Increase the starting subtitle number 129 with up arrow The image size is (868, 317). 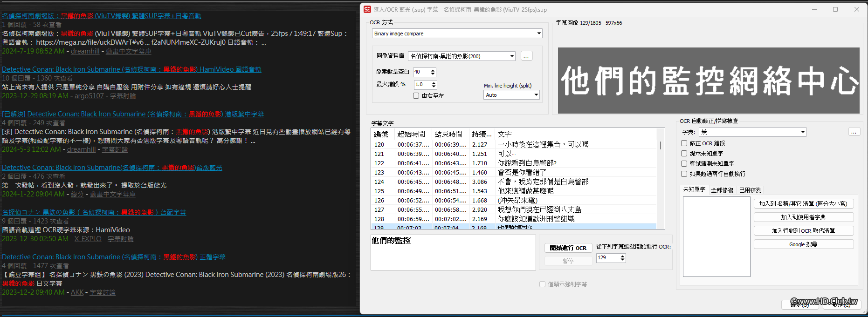(622, 256)
